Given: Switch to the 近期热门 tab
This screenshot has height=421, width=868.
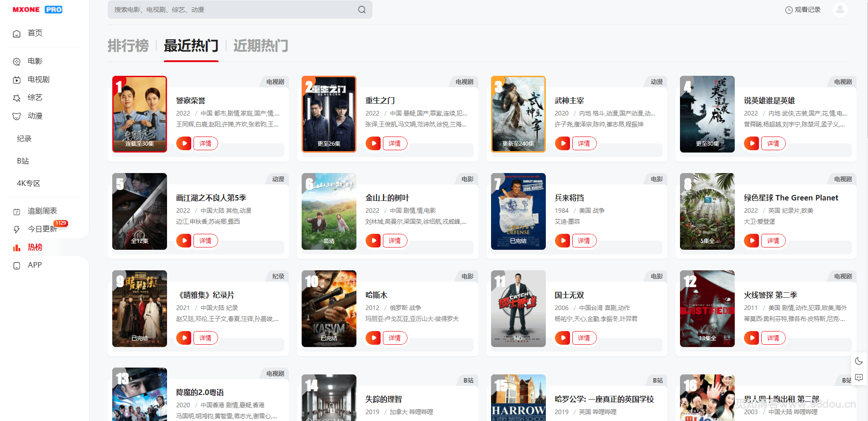Looking at the screenshot, I should click(x=261, y=46).
